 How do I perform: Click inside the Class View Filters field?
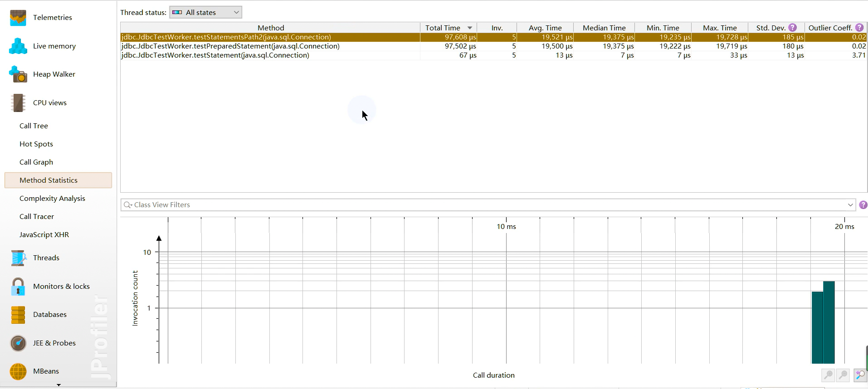(x=488, y=205)
